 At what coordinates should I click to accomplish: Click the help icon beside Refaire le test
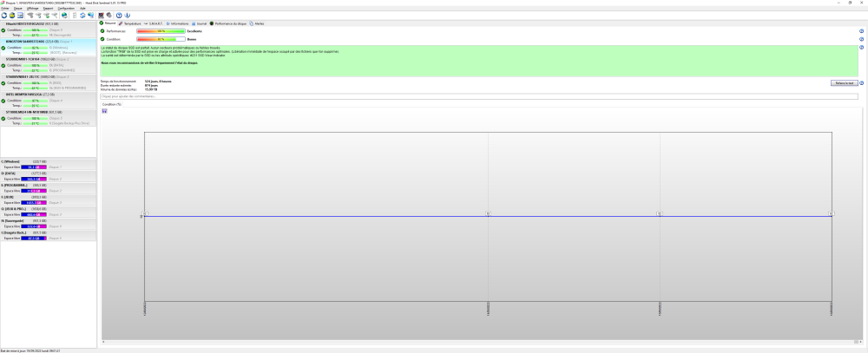tap(861, 82)
